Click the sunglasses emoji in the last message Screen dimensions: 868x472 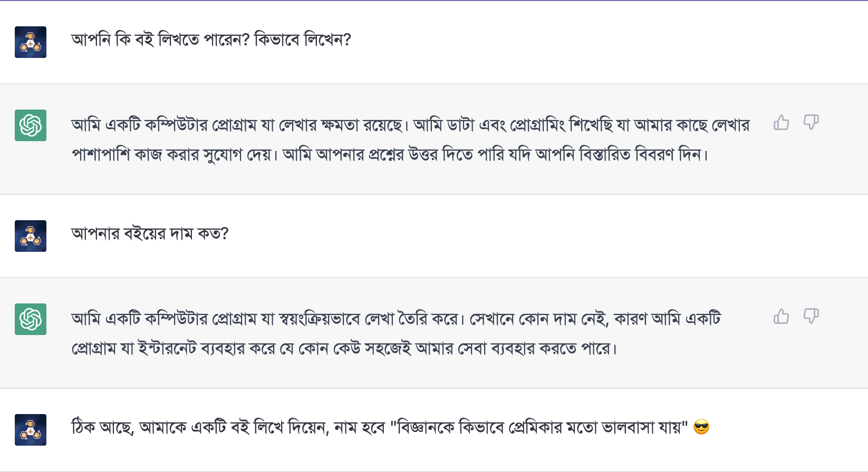pyautogui.click(x=701, y=427)
